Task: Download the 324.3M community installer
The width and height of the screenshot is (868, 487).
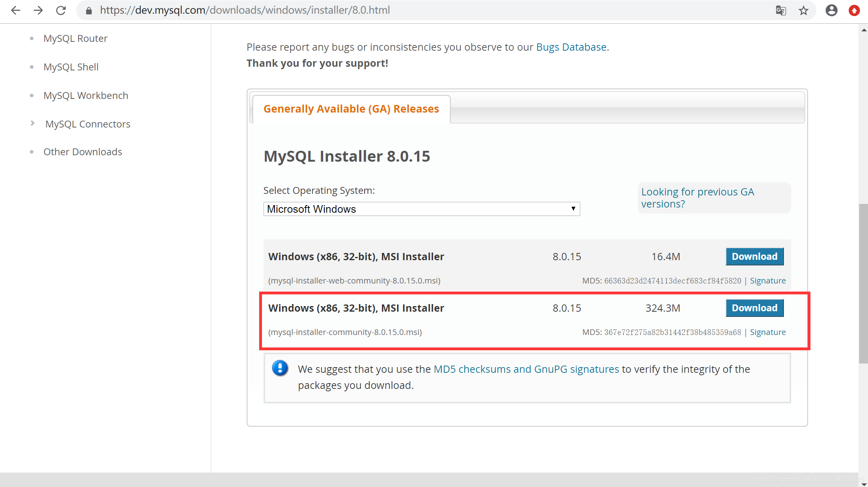Action: tap(754, 308)
